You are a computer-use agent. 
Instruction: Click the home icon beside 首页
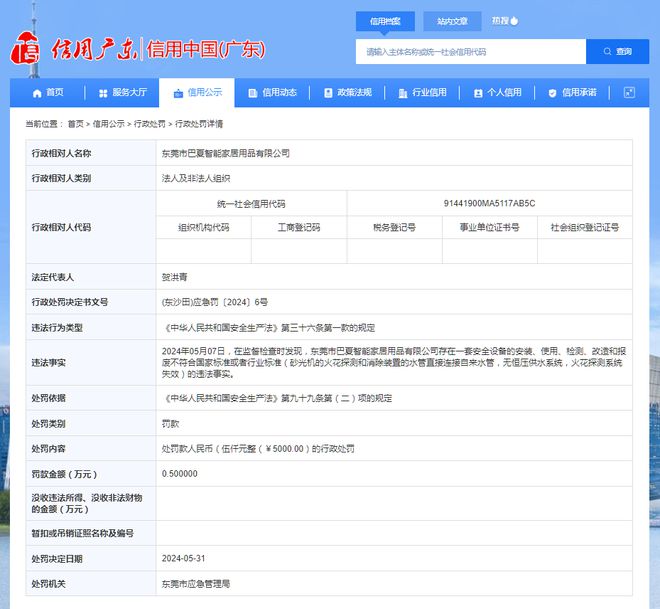pyautogui.click(x=37, y=93)
